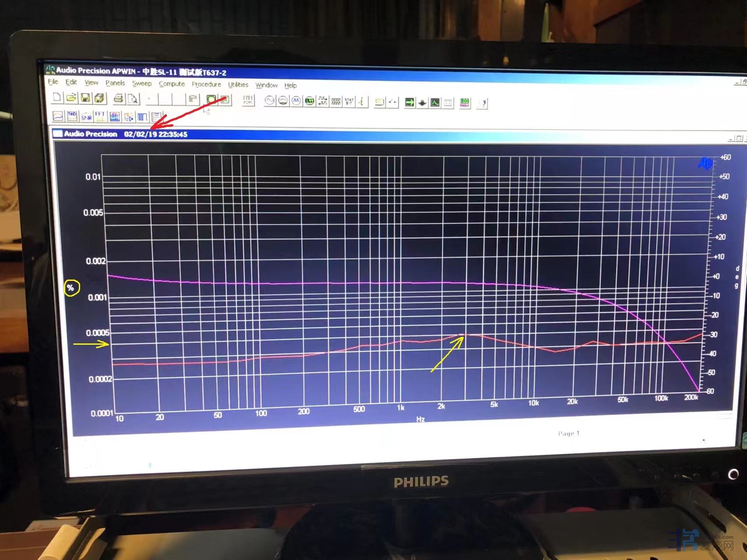Click the FFT quick-launch icon

coord(100,116)
